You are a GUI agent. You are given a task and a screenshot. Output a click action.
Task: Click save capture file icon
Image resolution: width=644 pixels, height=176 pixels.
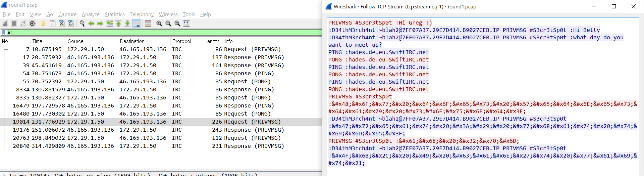click(x=52, y=24)
